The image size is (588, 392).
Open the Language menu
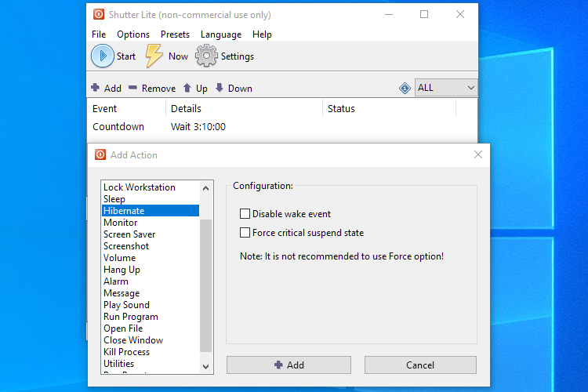(221, 34)
